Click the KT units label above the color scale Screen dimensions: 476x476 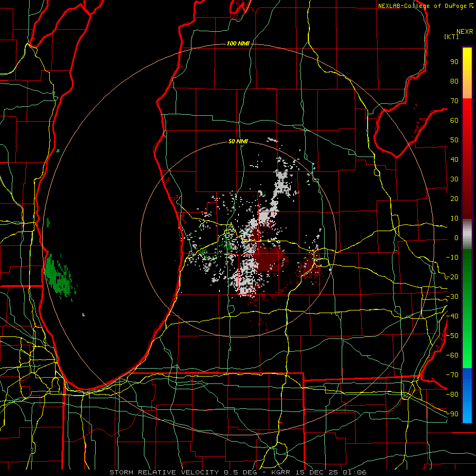pyautogui.click(x=451, y=36)
